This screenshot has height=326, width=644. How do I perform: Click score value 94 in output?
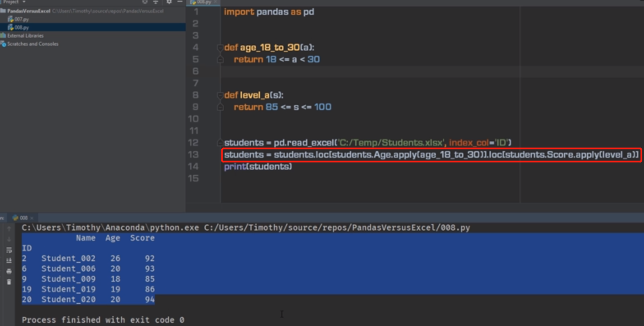coord(149,300)
